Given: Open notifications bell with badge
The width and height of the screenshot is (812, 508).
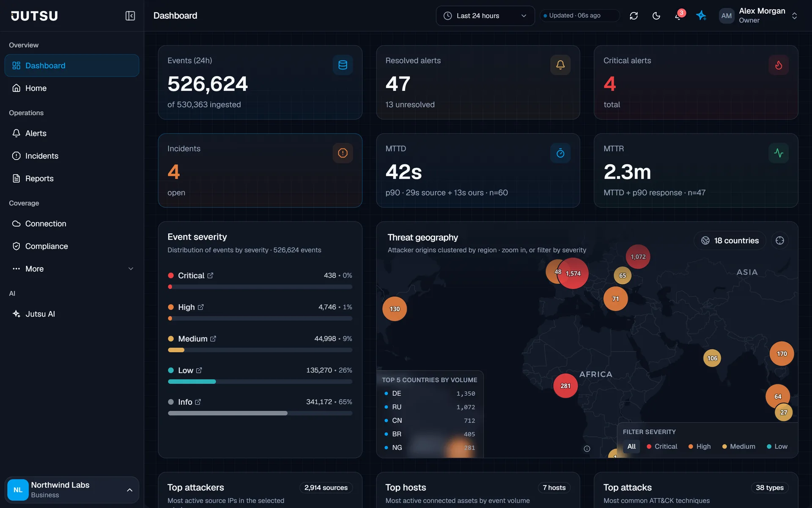Looking at the screenshot, I should [679, 16].
